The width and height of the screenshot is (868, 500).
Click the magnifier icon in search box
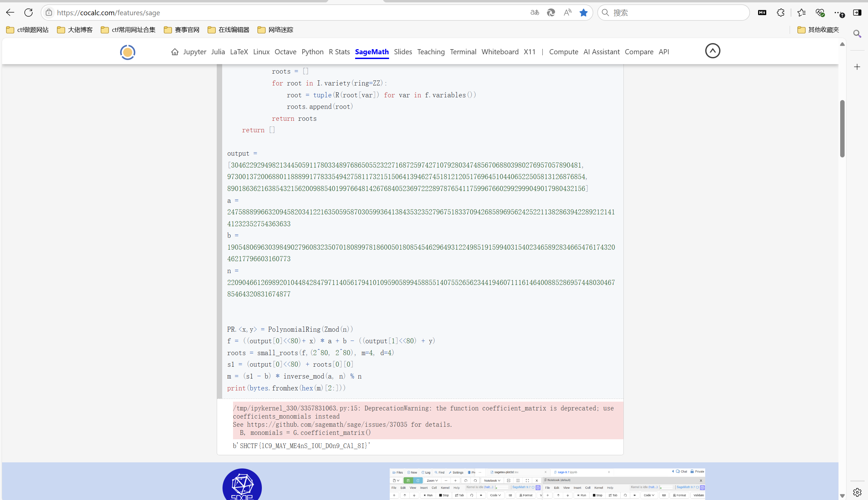click(605, 13)
